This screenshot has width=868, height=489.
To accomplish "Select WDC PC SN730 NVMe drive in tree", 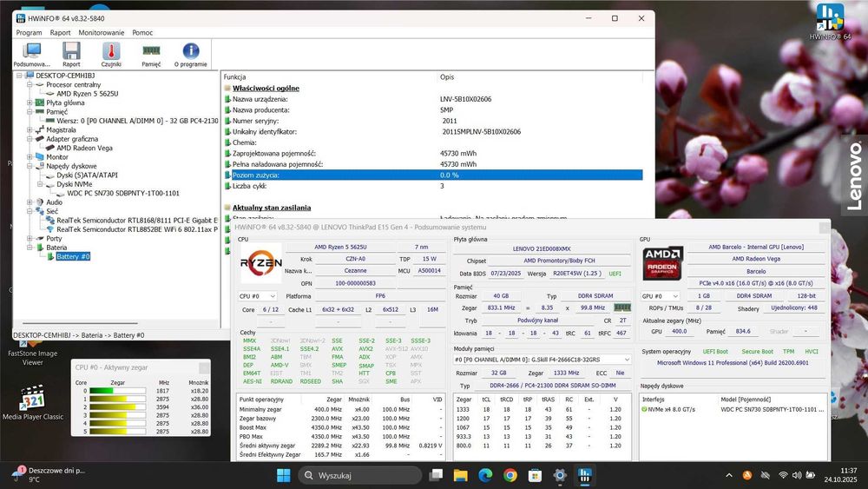I will pos(123,194).
